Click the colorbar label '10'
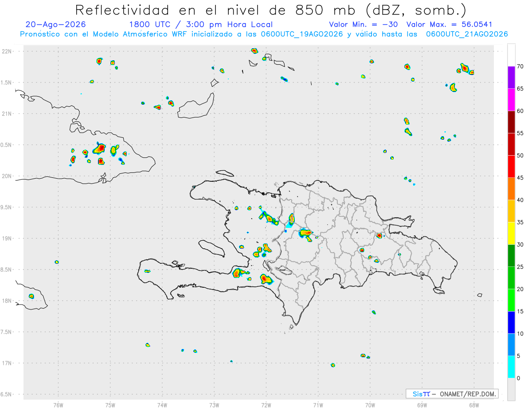The image size is (532, 411). click(520, 333)
